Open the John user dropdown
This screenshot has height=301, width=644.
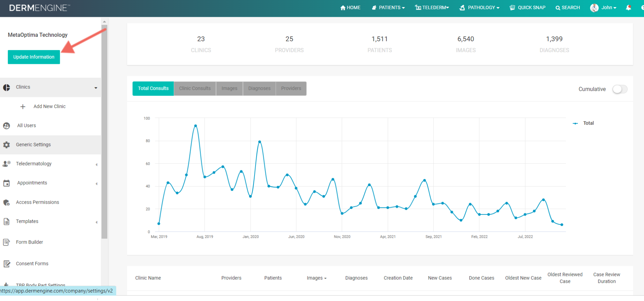[x=609, y=8]
